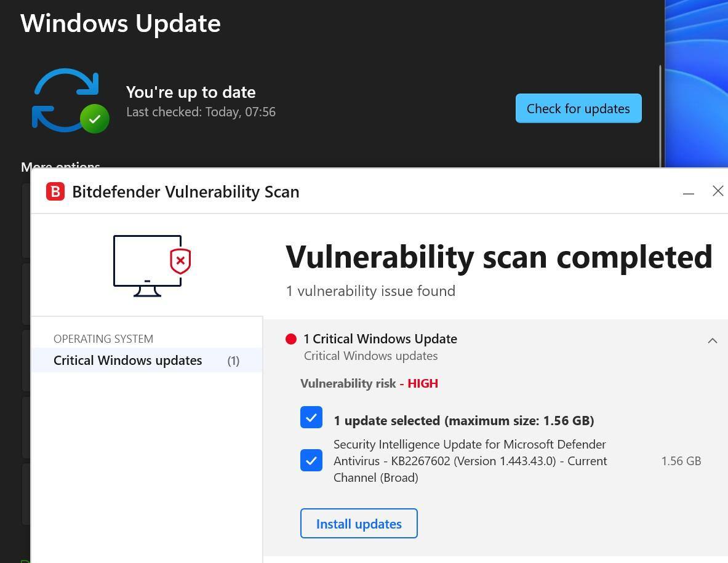728x563 pixels.
Task: Click the KB2267602 update description text
Action: pyautogui.click(x=470, y=461)
